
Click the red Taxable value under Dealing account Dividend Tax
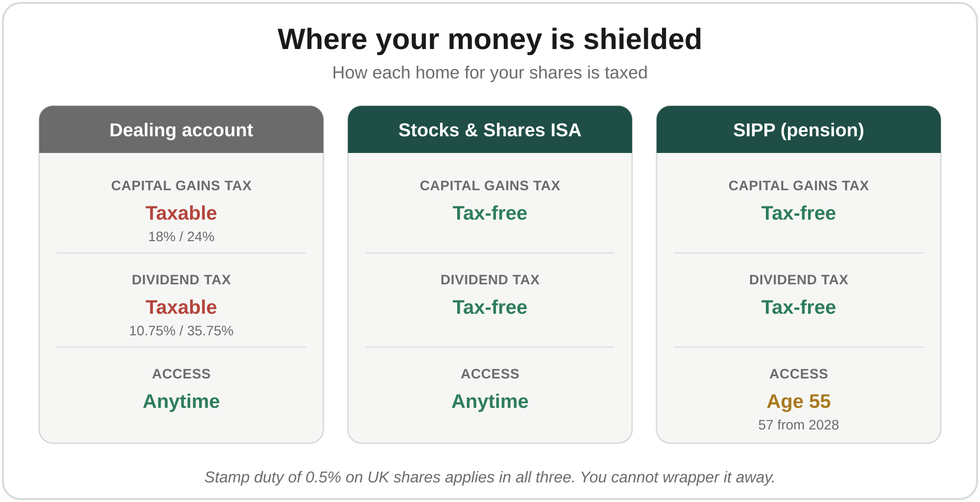click(181, 307)
